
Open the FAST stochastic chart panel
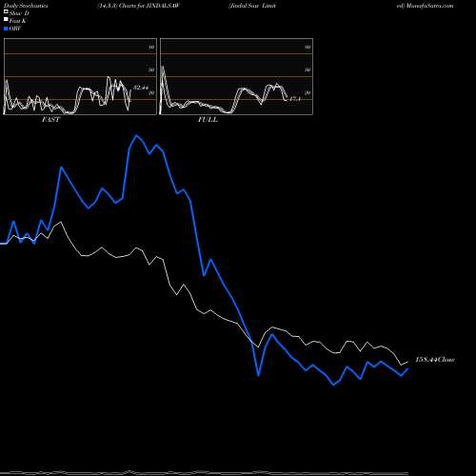point(80,76)
